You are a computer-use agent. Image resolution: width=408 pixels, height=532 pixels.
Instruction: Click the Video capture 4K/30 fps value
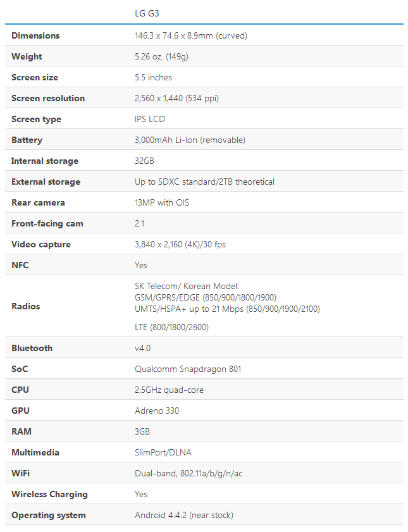tap(180, 245)
